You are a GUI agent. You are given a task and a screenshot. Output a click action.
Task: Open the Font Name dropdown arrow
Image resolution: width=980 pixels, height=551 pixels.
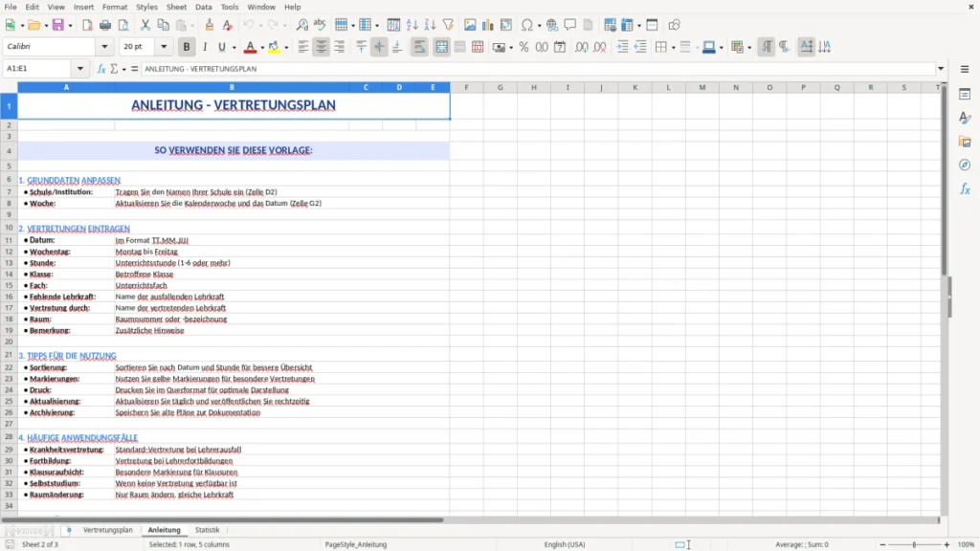[x=104, y=46]
